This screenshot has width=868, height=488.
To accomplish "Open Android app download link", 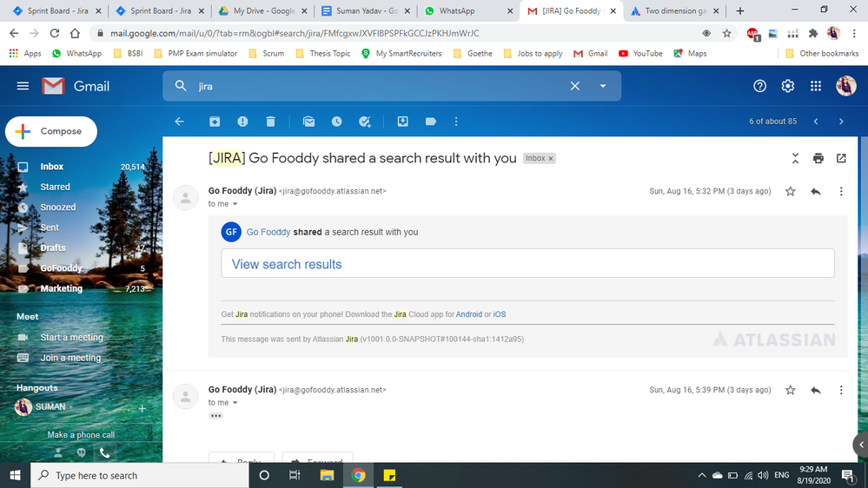I will 469,314.
